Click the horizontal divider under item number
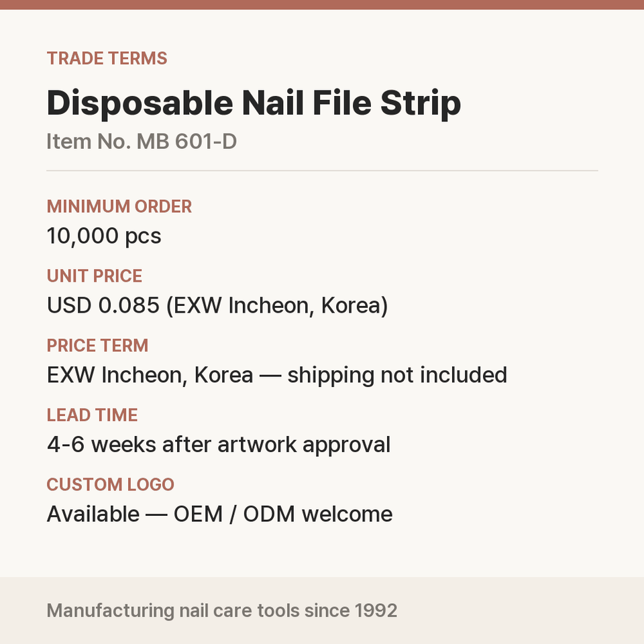 tap(322, 170)
